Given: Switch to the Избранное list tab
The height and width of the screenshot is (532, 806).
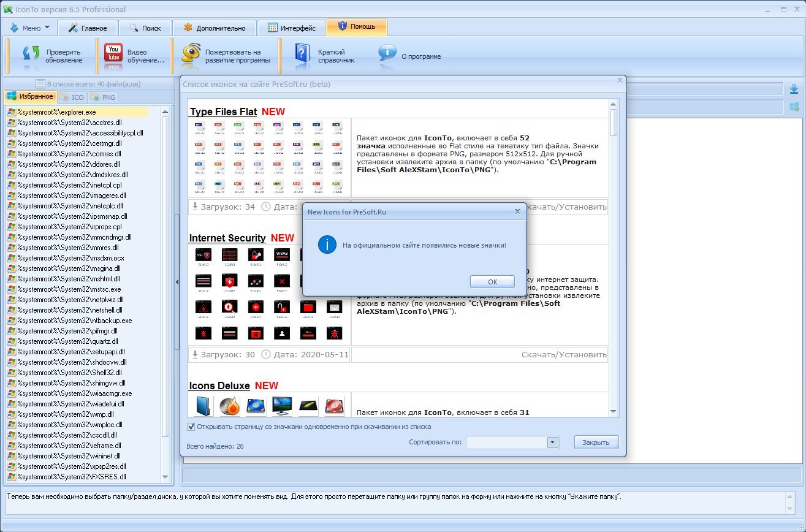Looking at the screenshot, I should [x=30, y=97].
